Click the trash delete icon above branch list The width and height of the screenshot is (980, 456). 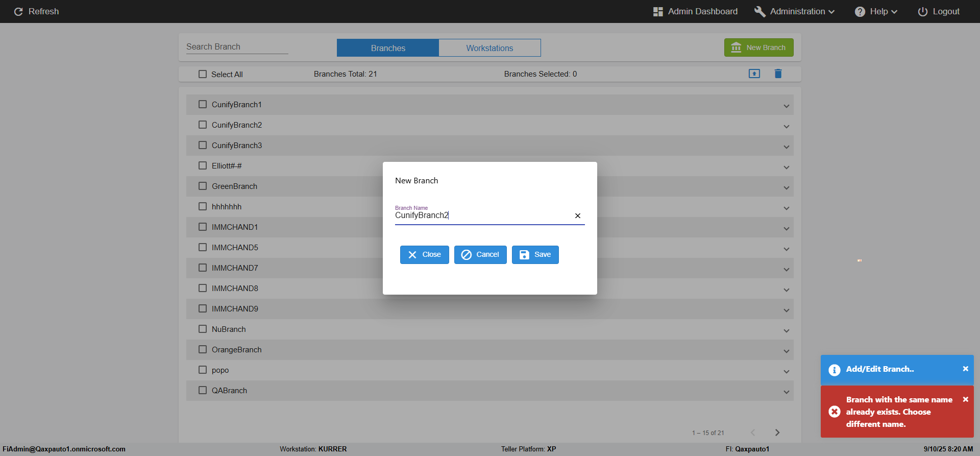point(778,74)
